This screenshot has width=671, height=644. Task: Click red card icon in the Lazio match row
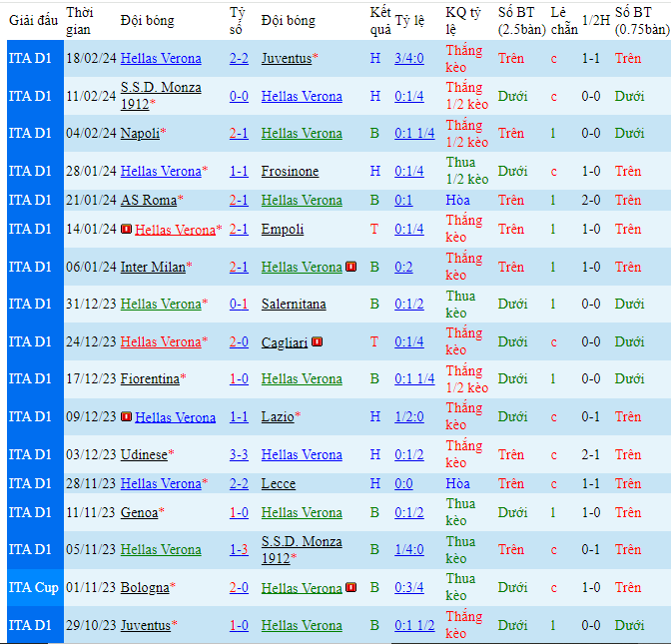[126, 417]
